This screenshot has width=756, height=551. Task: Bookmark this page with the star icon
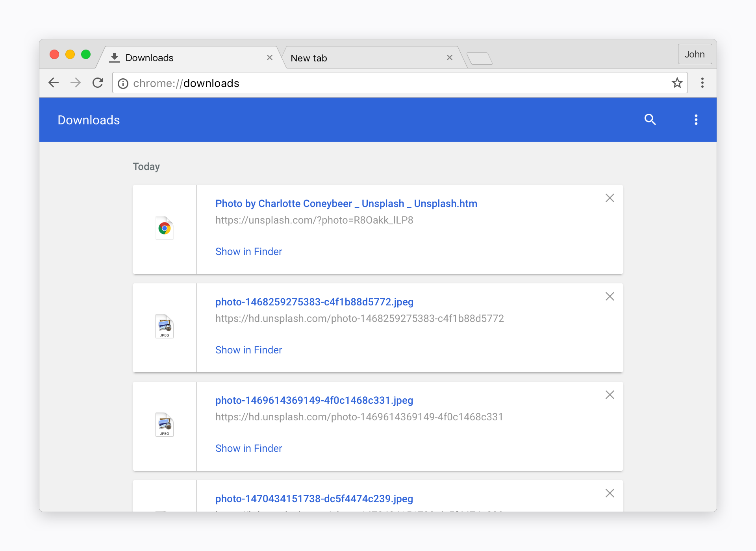pos(677,83)
